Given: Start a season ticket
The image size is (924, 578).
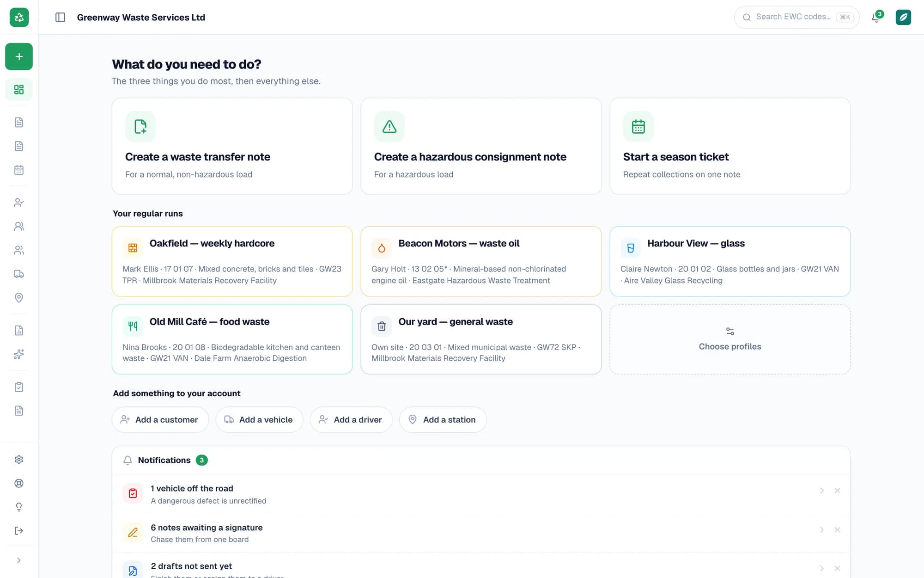Looking at the screenshot, I should click(730, 146).
